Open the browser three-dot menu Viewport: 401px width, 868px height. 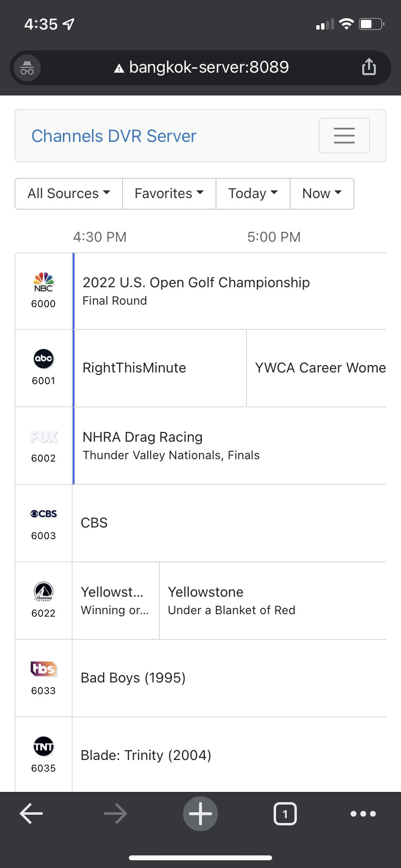point(363,814)
